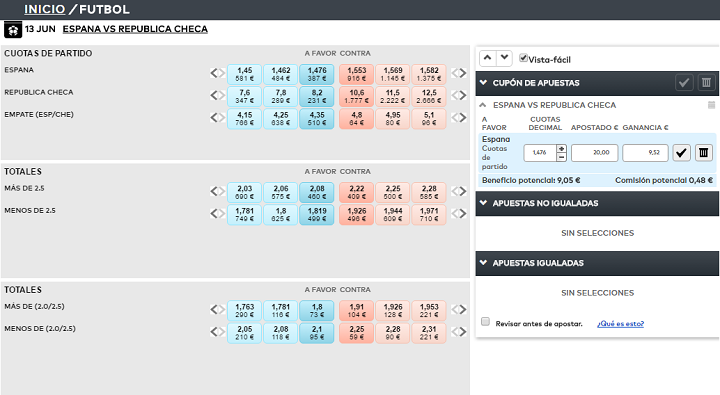Back Más de (2.0/2.5) at odds 1,8
Screen dimensions: 720x395
click(x=317, y=310)
